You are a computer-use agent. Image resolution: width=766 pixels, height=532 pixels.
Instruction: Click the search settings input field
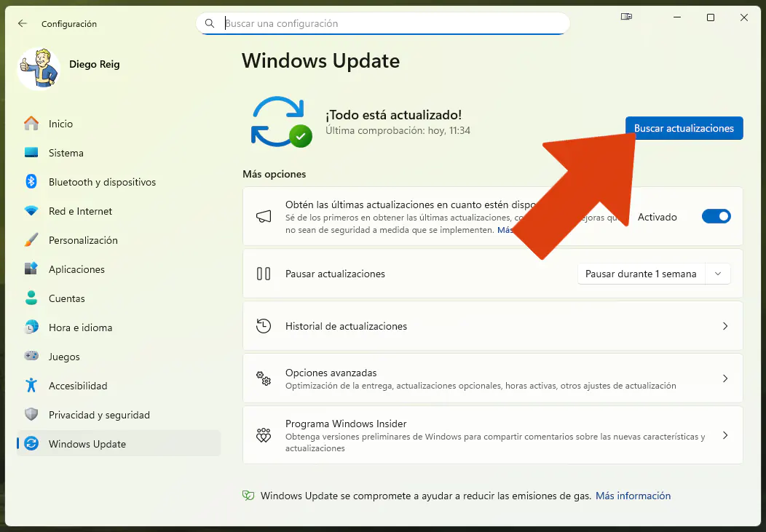click(382, 23)
